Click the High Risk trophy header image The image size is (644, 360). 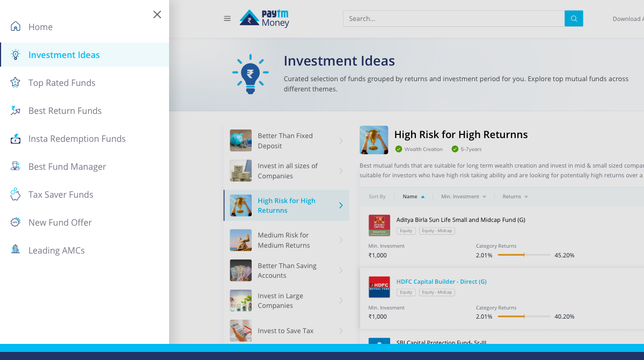(x=374, y=140)
